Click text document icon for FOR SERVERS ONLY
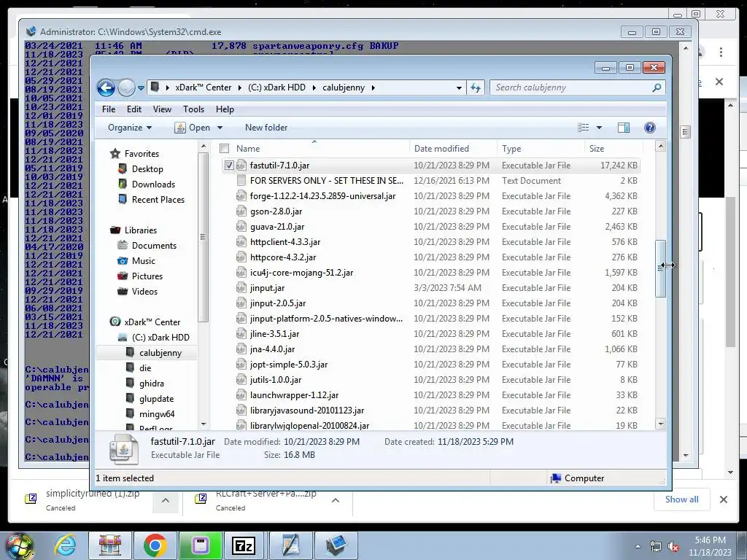This screenshot has width=747, height=560. (241, 181)
